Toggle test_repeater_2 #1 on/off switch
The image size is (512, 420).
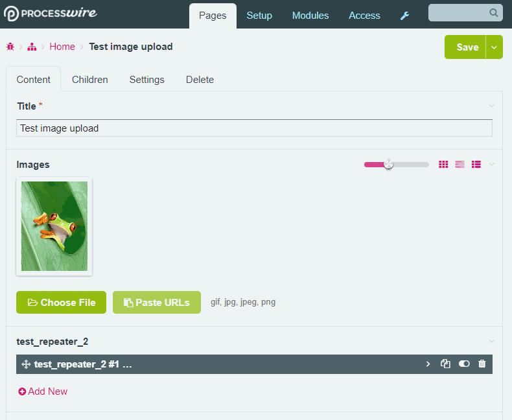pos(464,364)
